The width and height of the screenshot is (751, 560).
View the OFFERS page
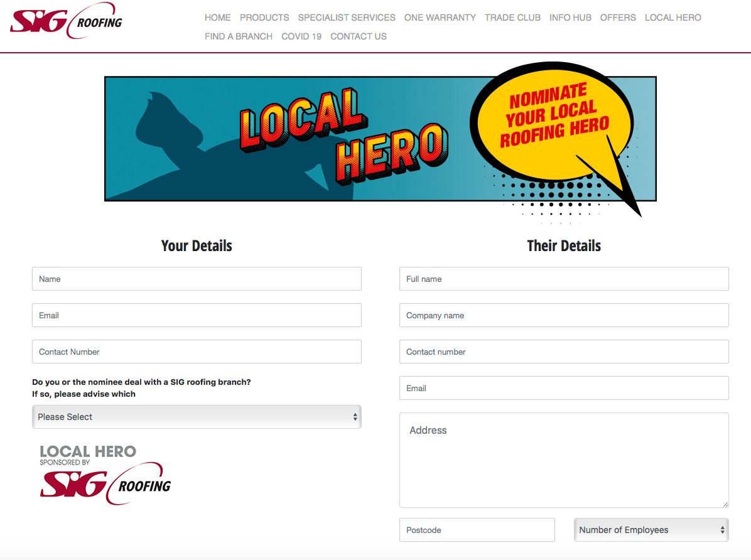pos(618,18)
